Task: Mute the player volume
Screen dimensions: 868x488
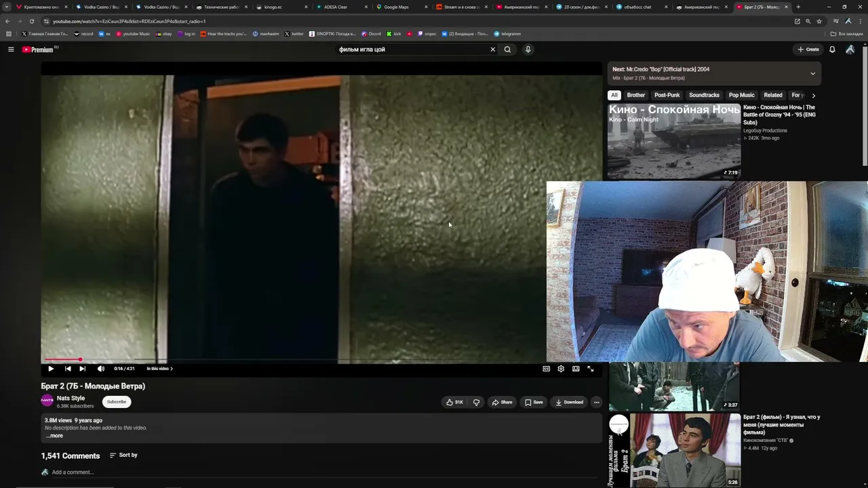Action: [x=101, y=369]
